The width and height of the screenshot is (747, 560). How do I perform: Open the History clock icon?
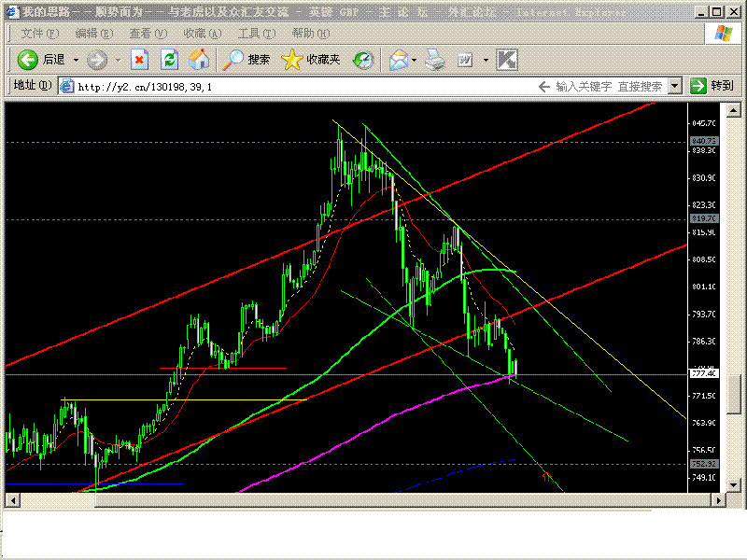pyautogui.click(x=363, y=60)
